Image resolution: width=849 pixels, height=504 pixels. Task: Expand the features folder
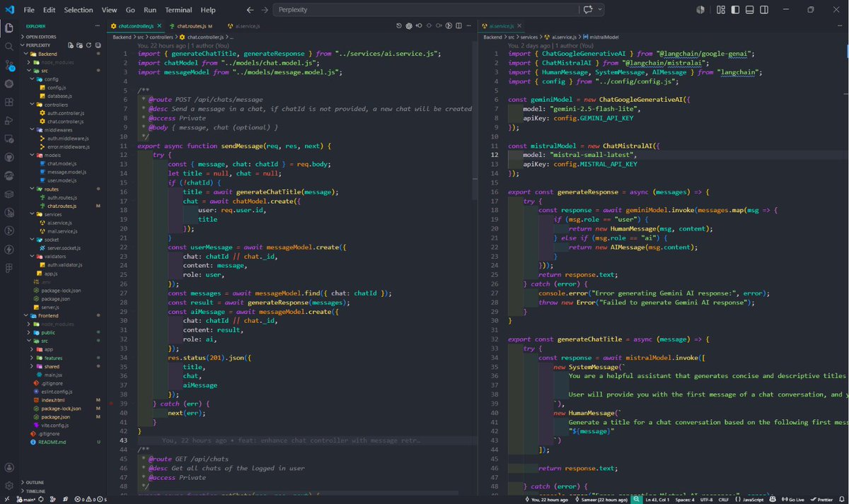(62, 358)
